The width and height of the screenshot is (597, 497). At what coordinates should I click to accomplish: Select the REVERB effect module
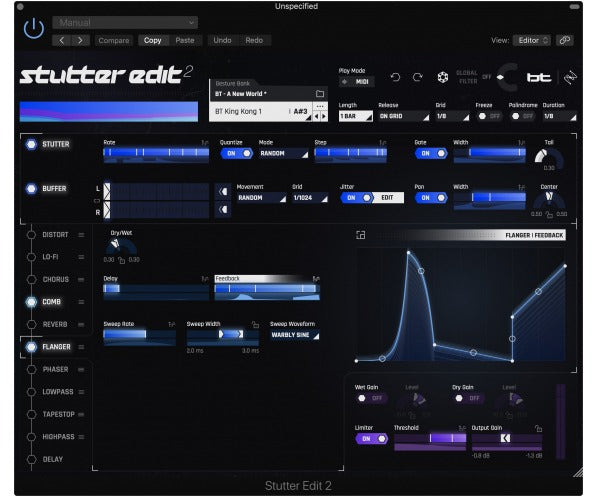click(55, 324)
